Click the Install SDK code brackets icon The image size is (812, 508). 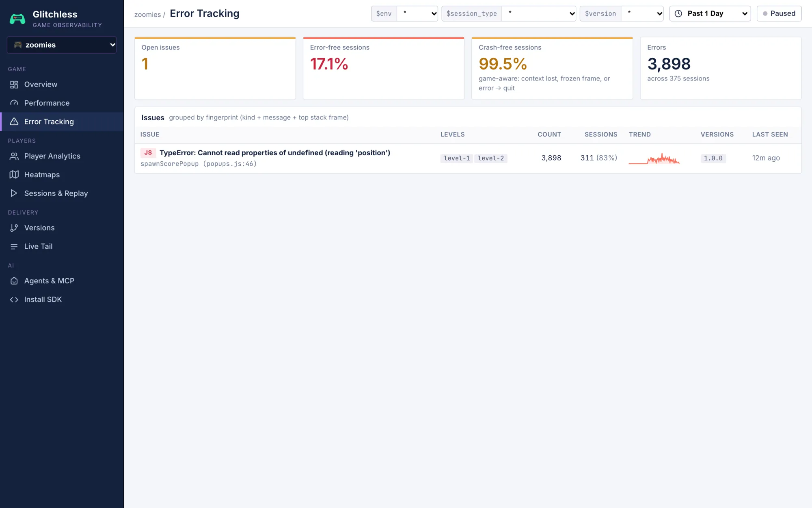(14, 300)
